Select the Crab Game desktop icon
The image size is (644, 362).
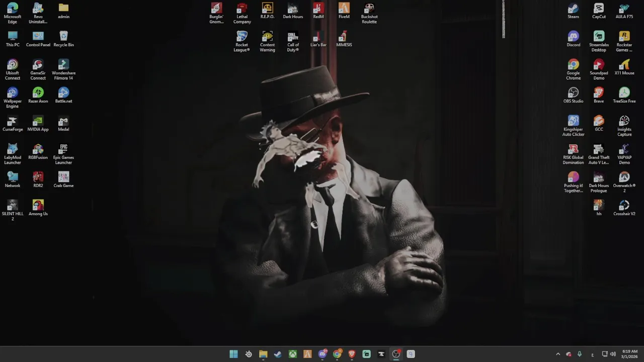pyautogui.click(x=63, y=179)
